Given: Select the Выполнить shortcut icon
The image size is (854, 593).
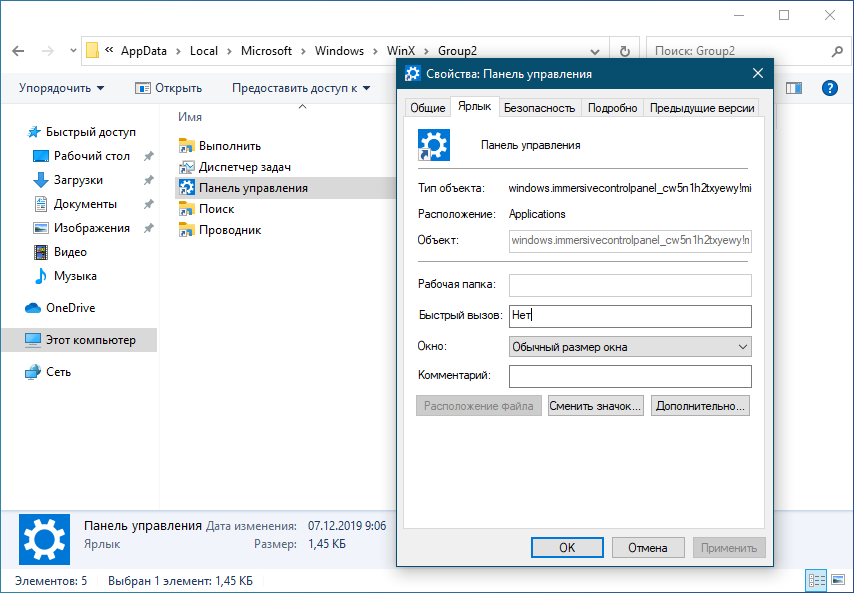Looking at the screenshot, I should 186,145.
